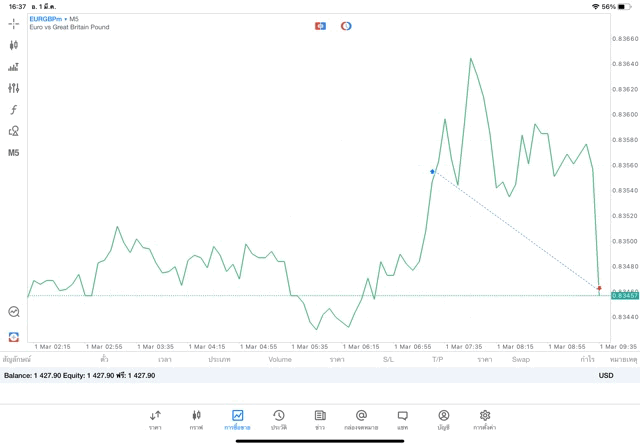The image size is (640, 447).
Task: Open the function (f) indicators icon
Action: pyautogui.click(x=13, y=110)
